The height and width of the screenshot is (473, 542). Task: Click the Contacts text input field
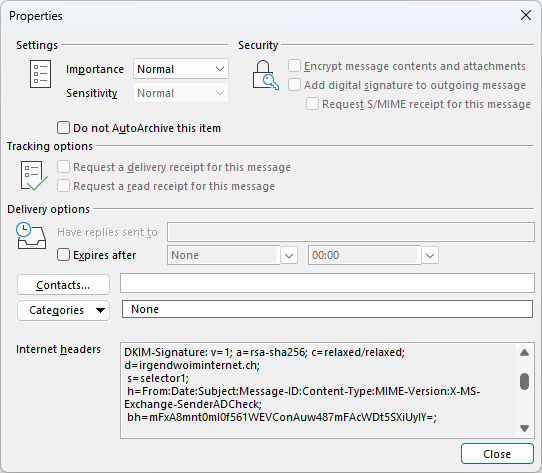point(327,283)
